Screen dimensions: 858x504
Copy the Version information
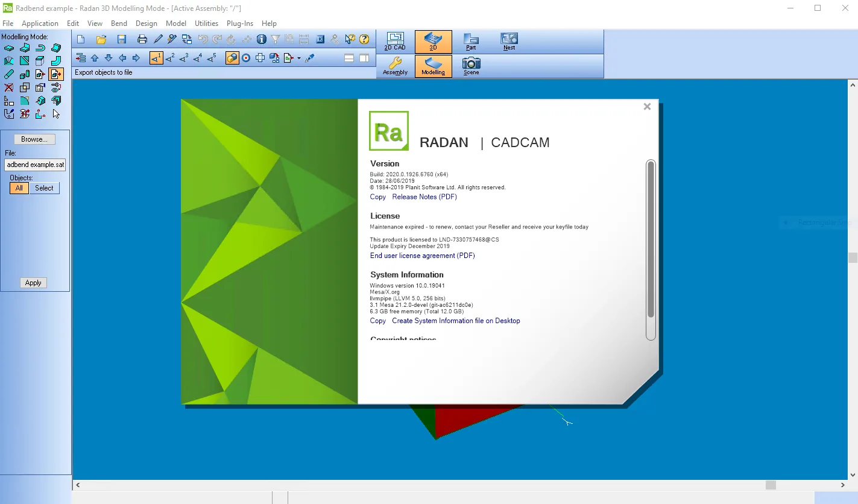378,197
